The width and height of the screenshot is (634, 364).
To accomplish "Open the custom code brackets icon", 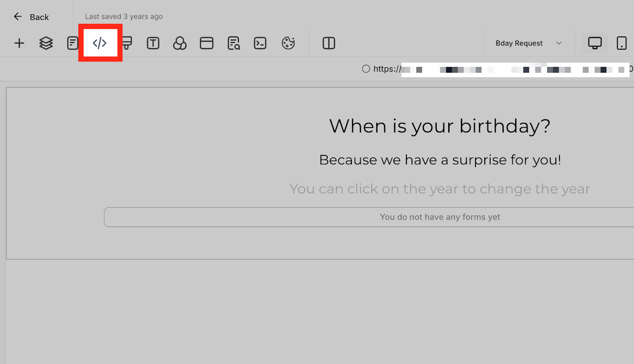I will pos(100,43).
